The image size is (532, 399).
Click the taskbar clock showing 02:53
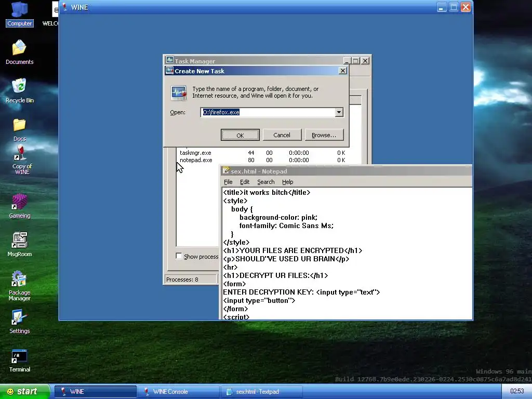click(517, 391)
